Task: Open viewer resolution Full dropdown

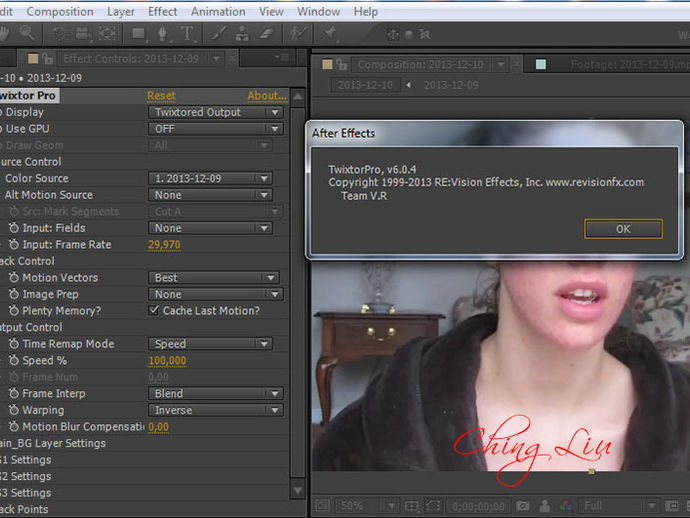Action: (618, 506)
